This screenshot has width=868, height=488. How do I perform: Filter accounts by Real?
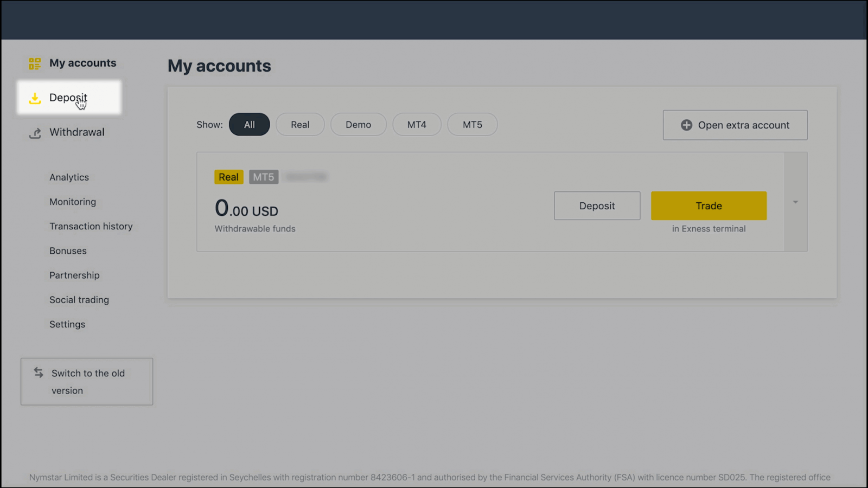[x=300, y=125]
